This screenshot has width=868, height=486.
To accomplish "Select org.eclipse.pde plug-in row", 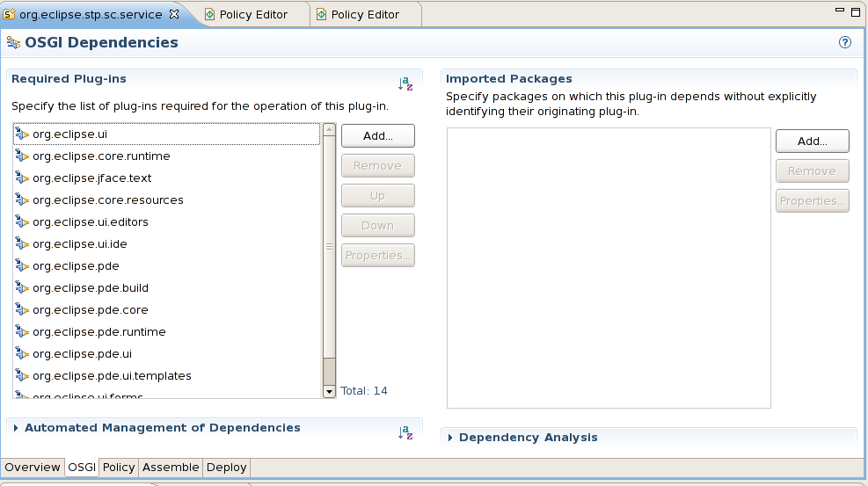I will (166, 266).
